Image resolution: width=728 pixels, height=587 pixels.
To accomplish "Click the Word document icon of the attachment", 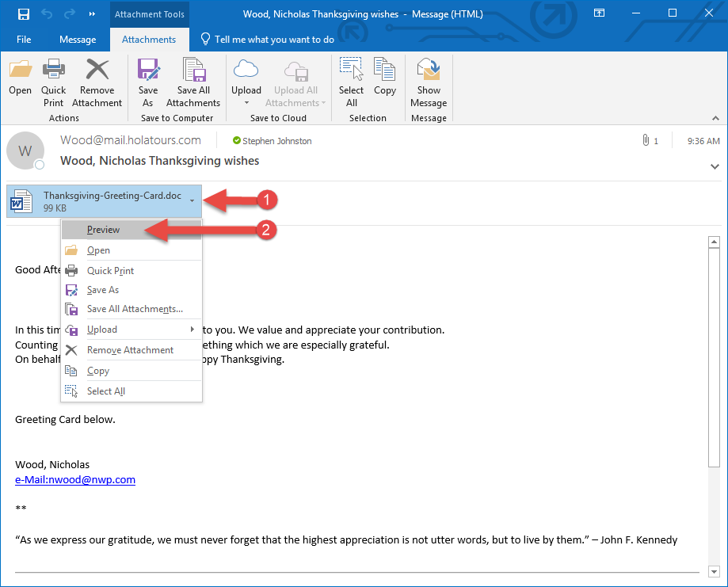I will pyautogui.click(x=21, y=201).
